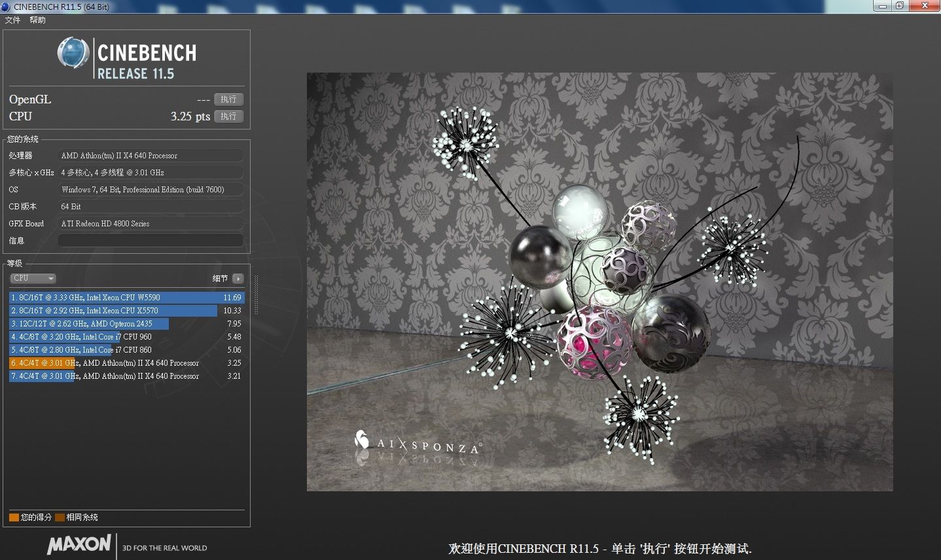
Task: Open the 文件 menu
Action: (12, 20)
